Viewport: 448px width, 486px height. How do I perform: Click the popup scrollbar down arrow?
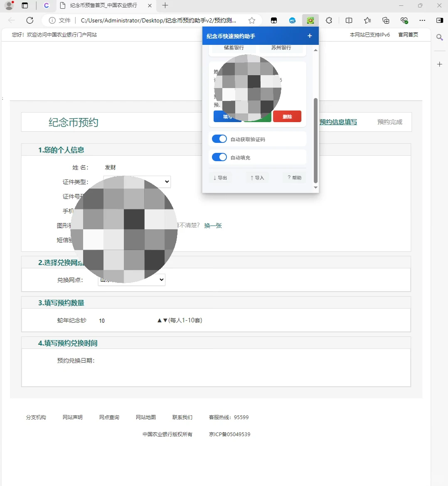click(x=315, y=187)
